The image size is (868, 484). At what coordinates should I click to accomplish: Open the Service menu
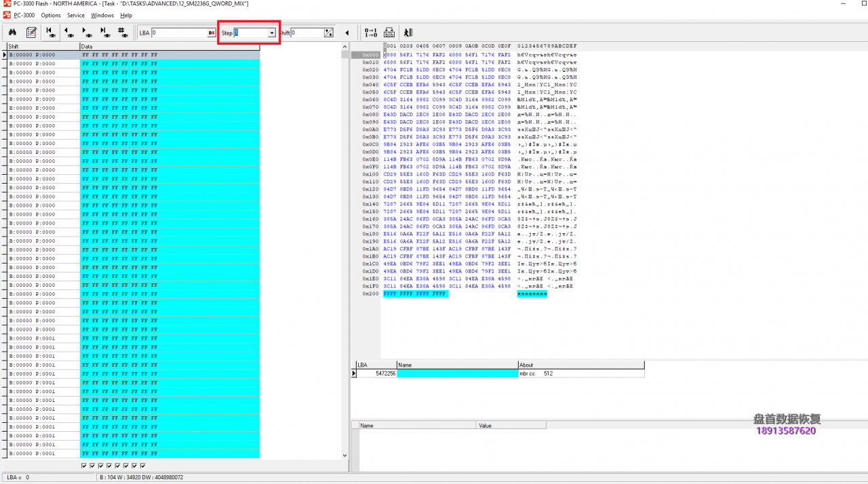point(76,15)
